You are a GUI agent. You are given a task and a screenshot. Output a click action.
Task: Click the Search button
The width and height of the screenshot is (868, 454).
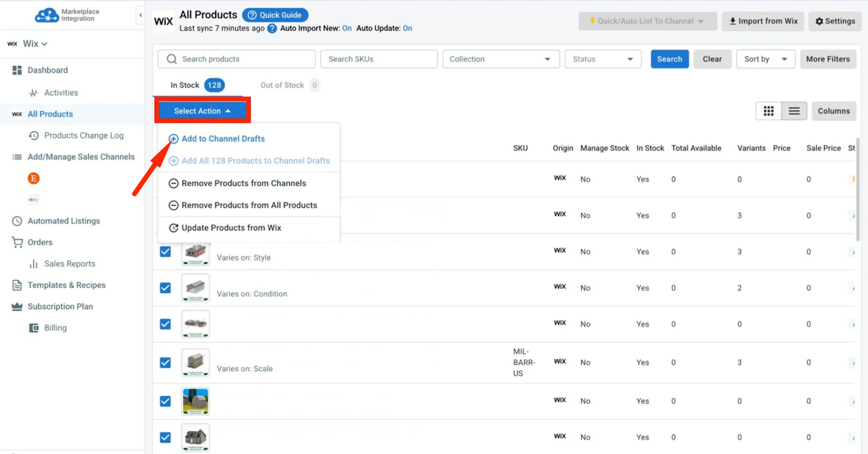pos(669,59)
